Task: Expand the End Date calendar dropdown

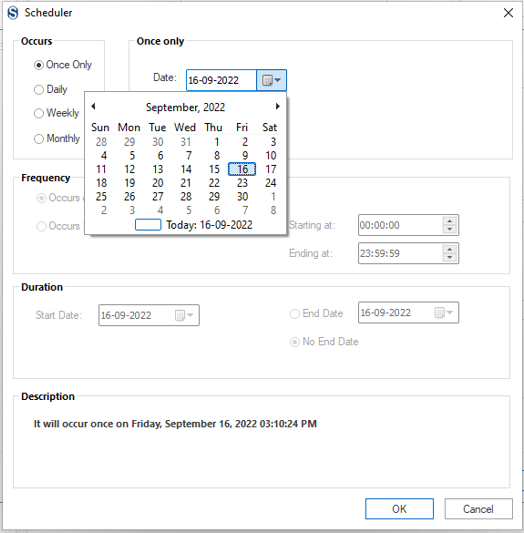Action: [x=444, y=312]
